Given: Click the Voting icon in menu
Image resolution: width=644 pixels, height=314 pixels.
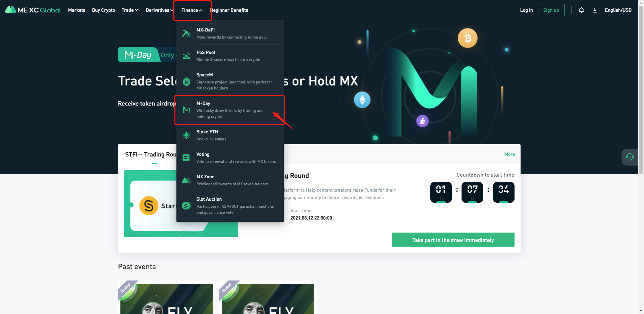Looking at the screenshot, I should [186, 158].
